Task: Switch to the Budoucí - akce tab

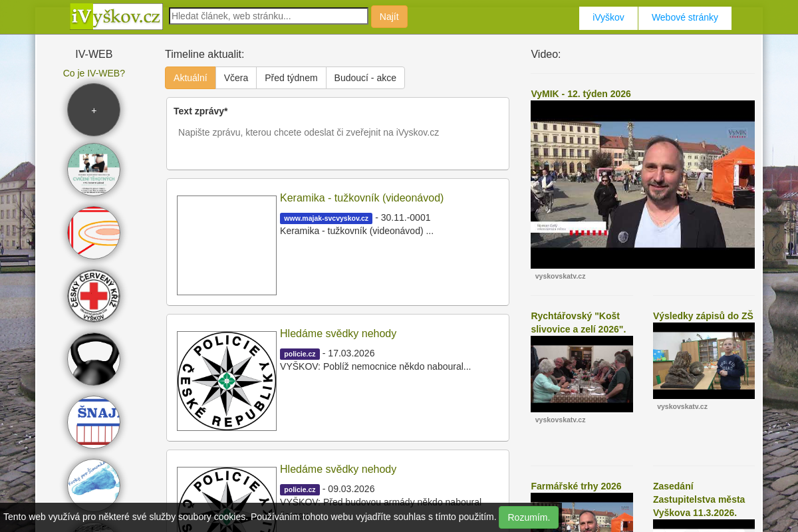Action: [365, 78]
